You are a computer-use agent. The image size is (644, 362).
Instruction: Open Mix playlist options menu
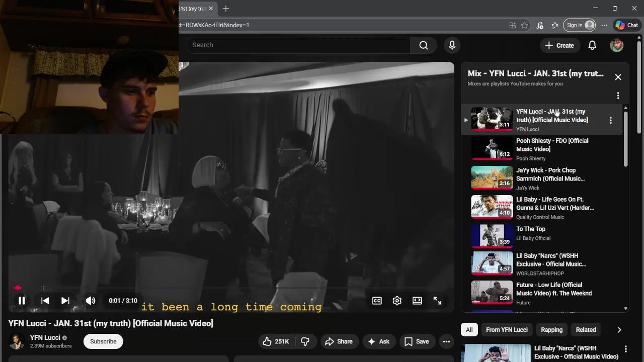tap(618, 96)
